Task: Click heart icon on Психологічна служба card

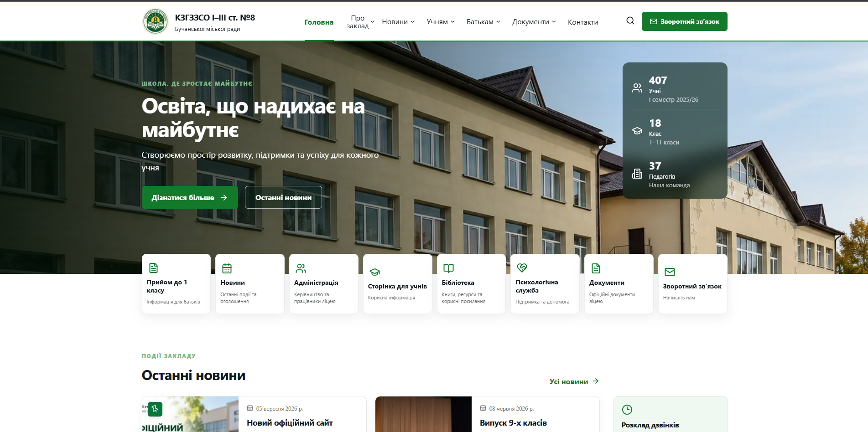Action: click(x=522, y=268)
